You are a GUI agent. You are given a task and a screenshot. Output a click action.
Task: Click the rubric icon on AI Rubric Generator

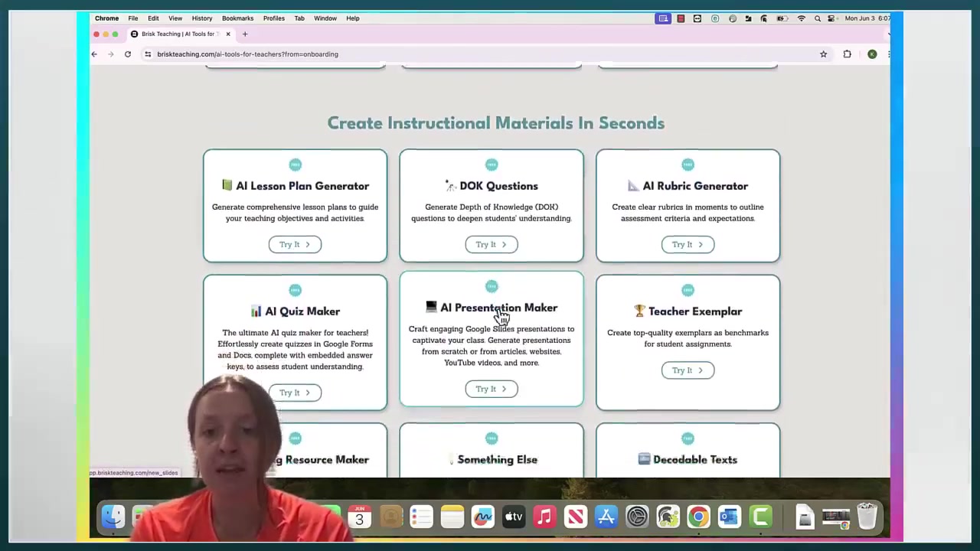click(x=632, y=185)
